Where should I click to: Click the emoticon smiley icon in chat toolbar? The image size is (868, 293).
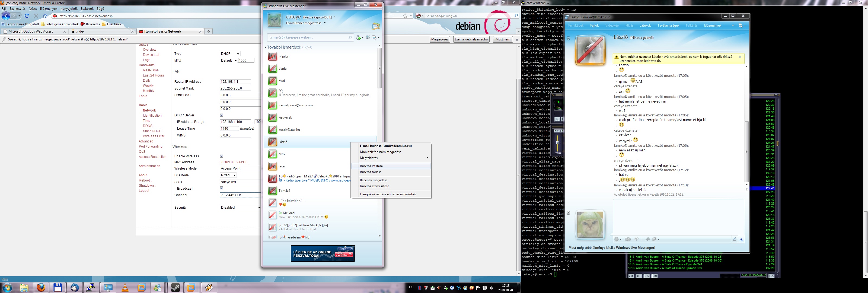pos(617,239)
